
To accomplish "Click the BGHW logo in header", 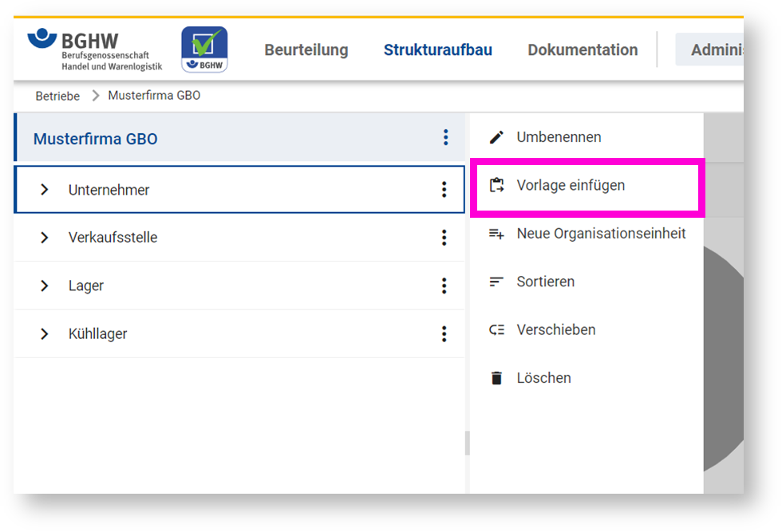I will (94, 49).
